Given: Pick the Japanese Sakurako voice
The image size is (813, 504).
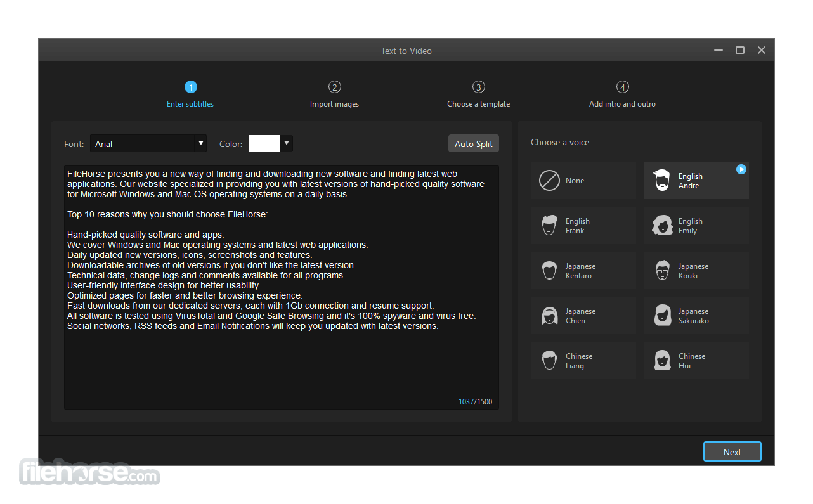Looking at the screenshot, I should (696, 316).
